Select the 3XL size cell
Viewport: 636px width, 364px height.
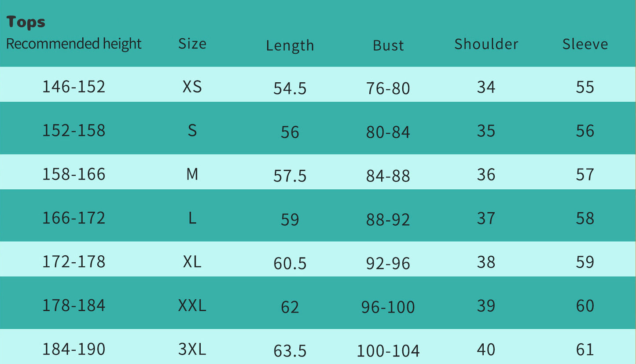pos(192,349)
